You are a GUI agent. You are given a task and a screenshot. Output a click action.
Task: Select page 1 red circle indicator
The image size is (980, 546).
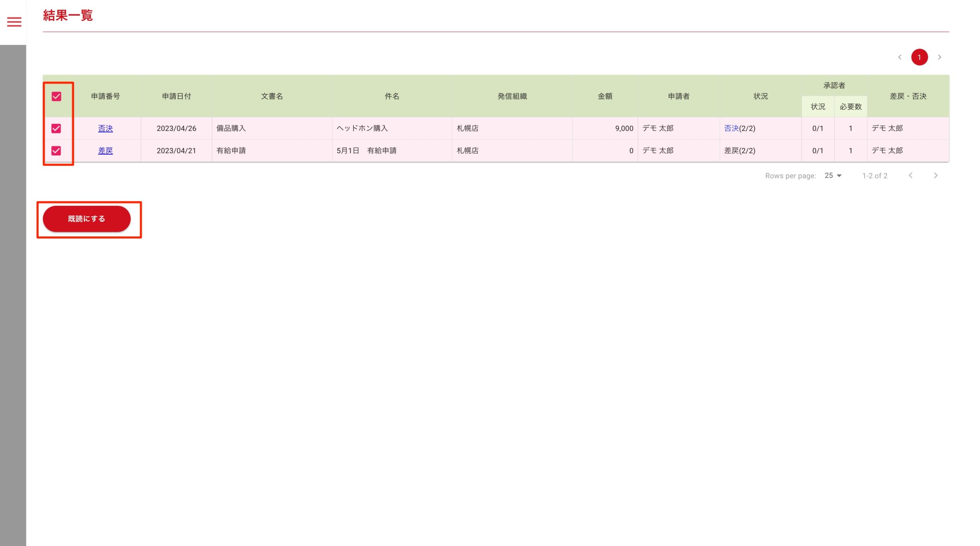point(919,57)
